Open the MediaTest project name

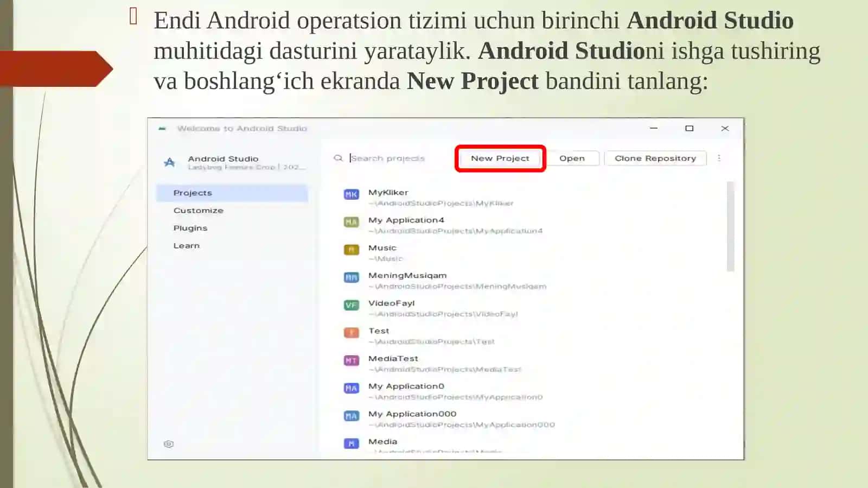pyautogui.click(x=393, y=358)
